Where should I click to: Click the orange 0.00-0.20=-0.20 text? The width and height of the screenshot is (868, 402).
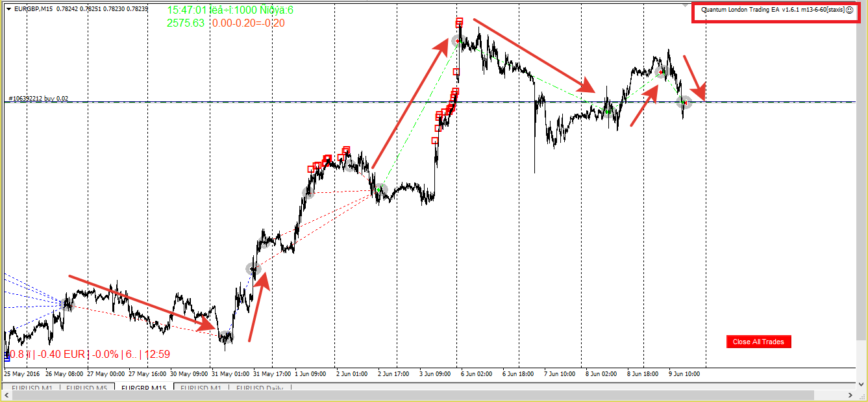[249, 23]
